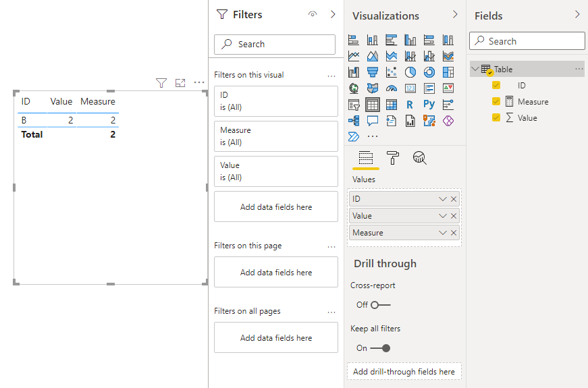588x388 pixels.
Task: Open the ID value field dropdown
Action: point(442,199)
